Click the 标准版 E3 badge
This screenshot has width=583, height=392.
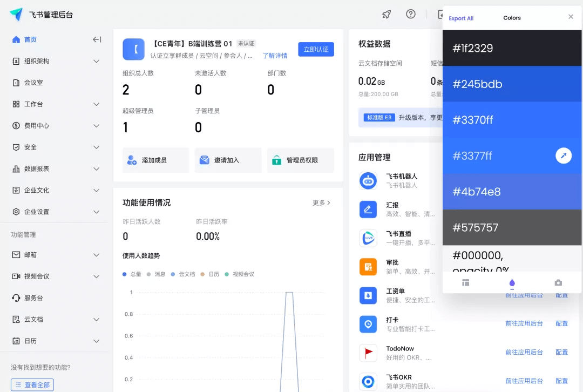click(379, 118)
